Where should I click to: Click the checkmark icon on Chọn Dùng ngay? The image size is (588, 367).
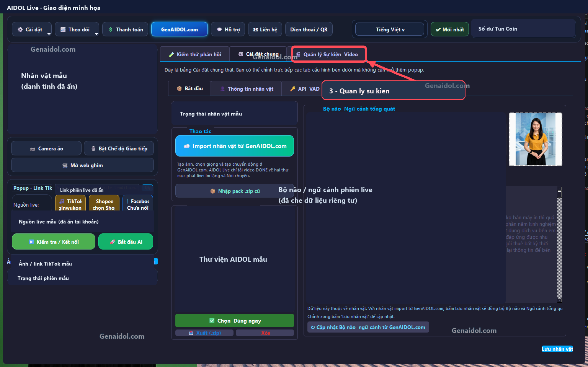coord(212,321)
